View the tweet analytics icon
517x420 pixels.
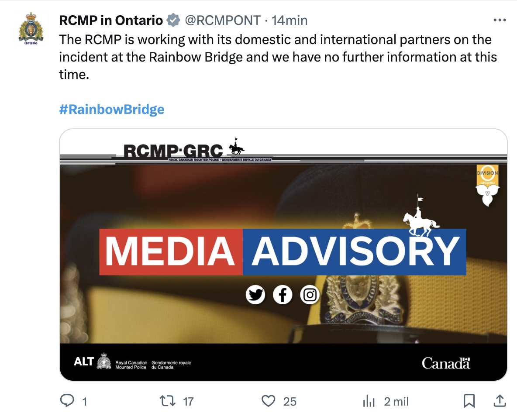click(x=369, y=401)
